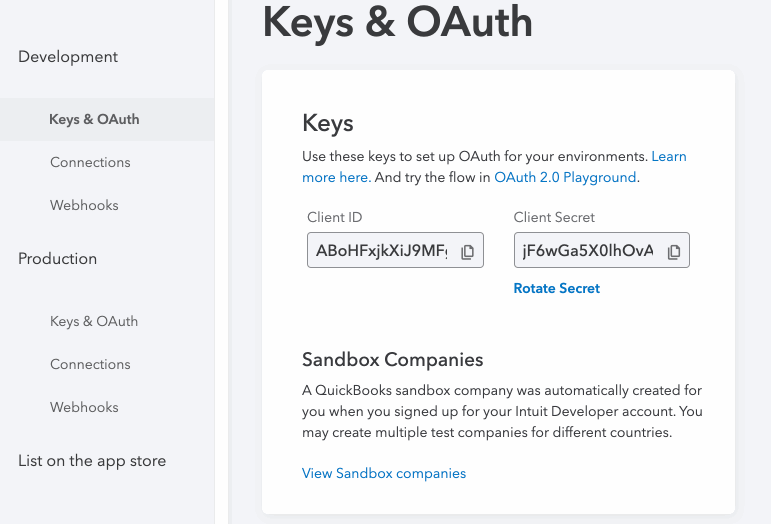Click the Keys & OAuth page title
This screenshot has height=524, width=771.
pyautogui.click(x=397, y=22)
